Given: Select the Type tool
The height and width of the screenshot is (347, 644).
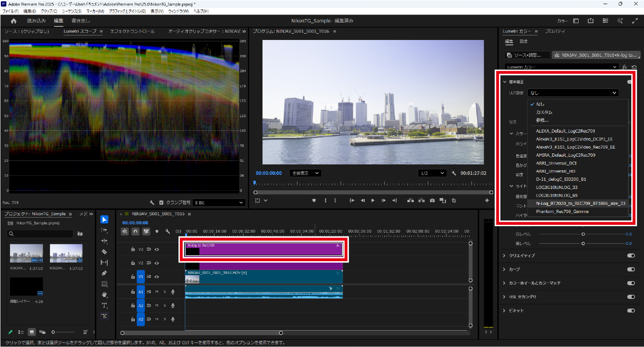Looking at the screenshot, I should click(104, 305).
